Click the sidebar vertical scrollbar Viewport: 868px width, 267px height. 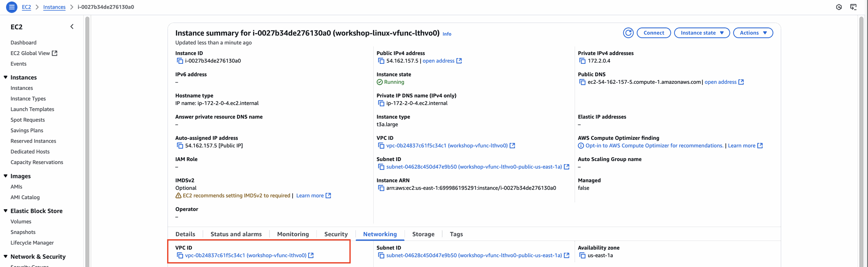(87, 141)
